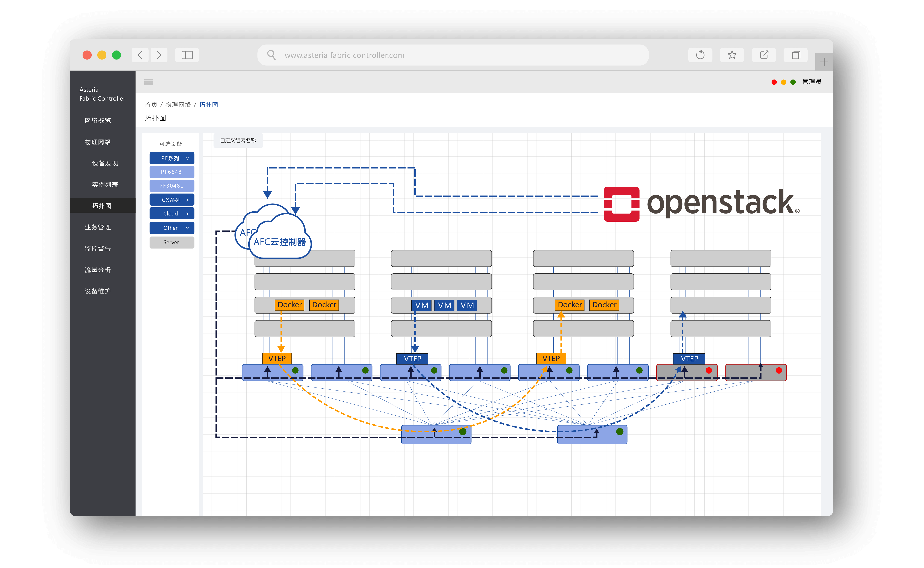
Task: Click the browser back arrow
Action: pos(140,55)
